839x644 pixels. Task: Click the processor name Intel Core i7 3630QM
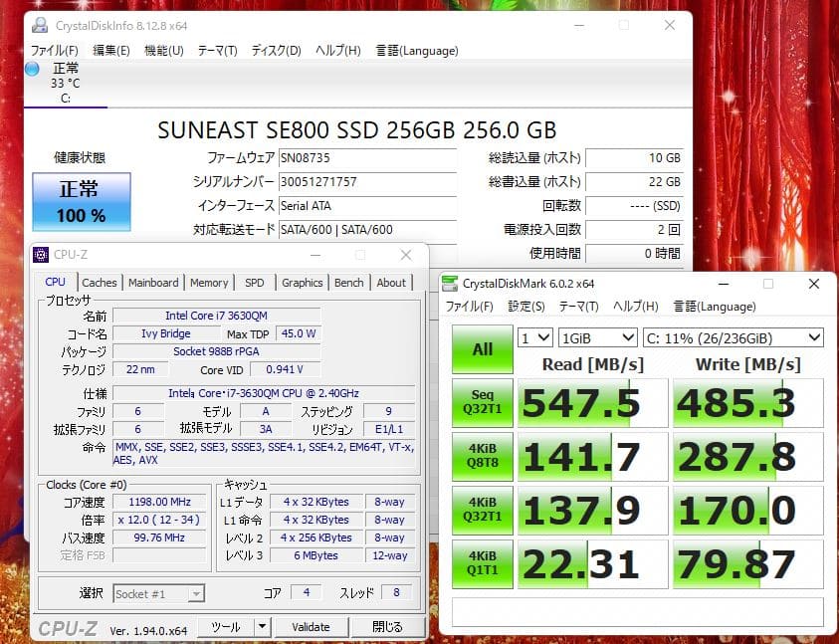pyautogui.click(x=216, y=316)
